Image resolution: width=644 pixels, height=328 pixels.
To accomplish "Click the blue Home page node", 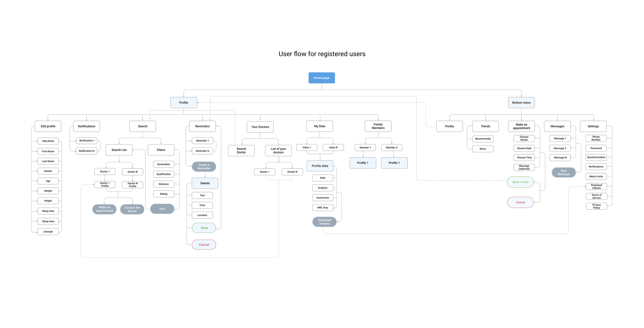I will tap(322, 78).
